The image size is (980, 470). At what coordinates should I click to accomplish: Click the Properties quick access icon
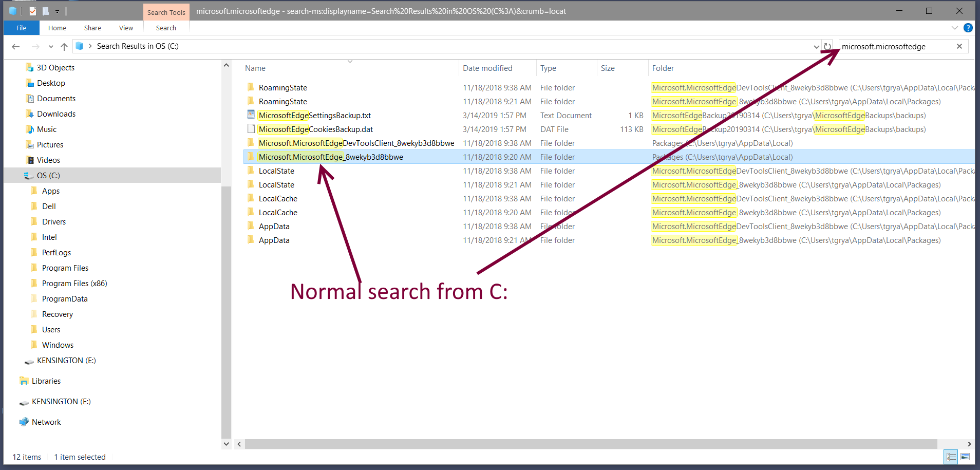click(x=32, y=11)
